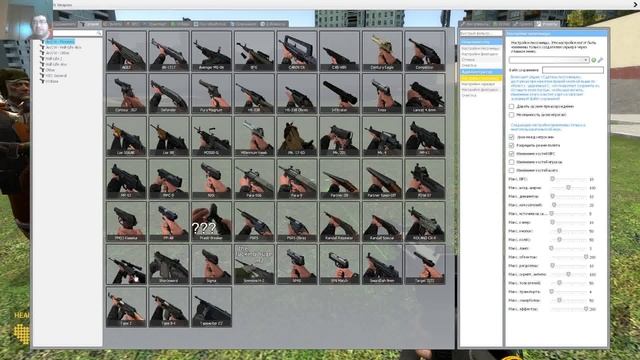Pick the Sigma pistol icon
Screen dimensions: 640x360
[211, 264]
